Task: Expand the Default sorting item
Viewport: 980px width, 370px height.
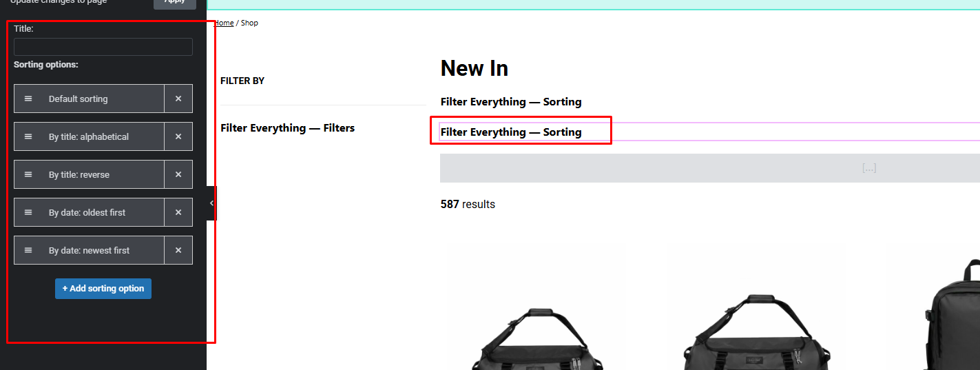Action: click(x=89, y=99)
